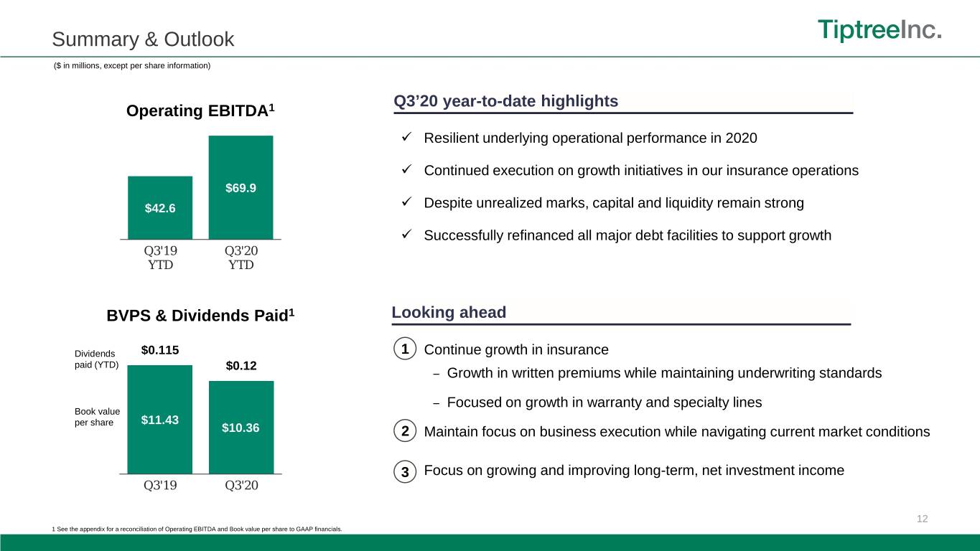Click checkmark beside Despite unrealized marks
Image resolution: width=980 pixels, height=551 pixels.
[406, 202]
